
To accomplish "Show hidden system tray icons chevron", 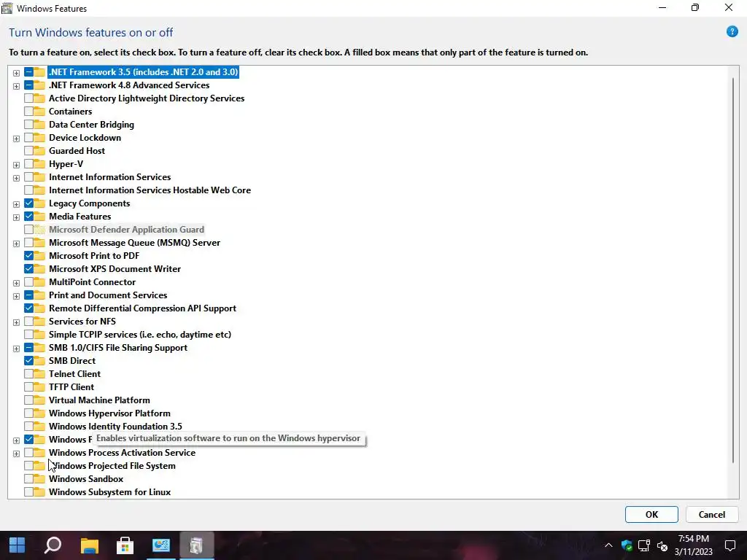I will [608, 545].
